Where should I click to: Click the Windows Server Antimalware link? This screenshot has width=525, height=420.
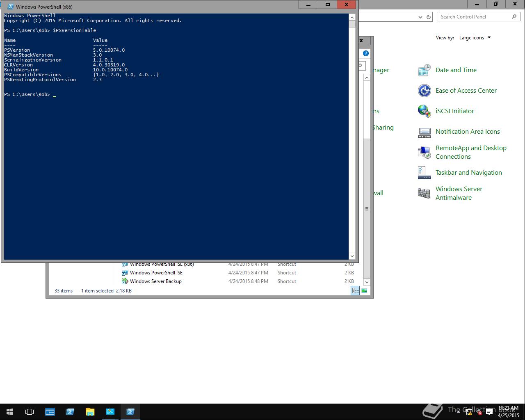tap(459, 193)
